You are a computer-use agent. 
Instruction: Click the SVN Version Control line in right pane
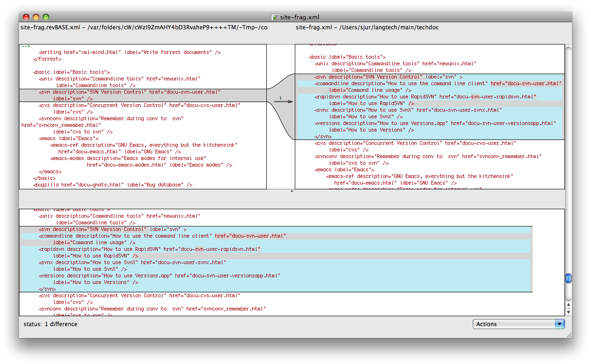pyautogui.click(x=389, y=77)
